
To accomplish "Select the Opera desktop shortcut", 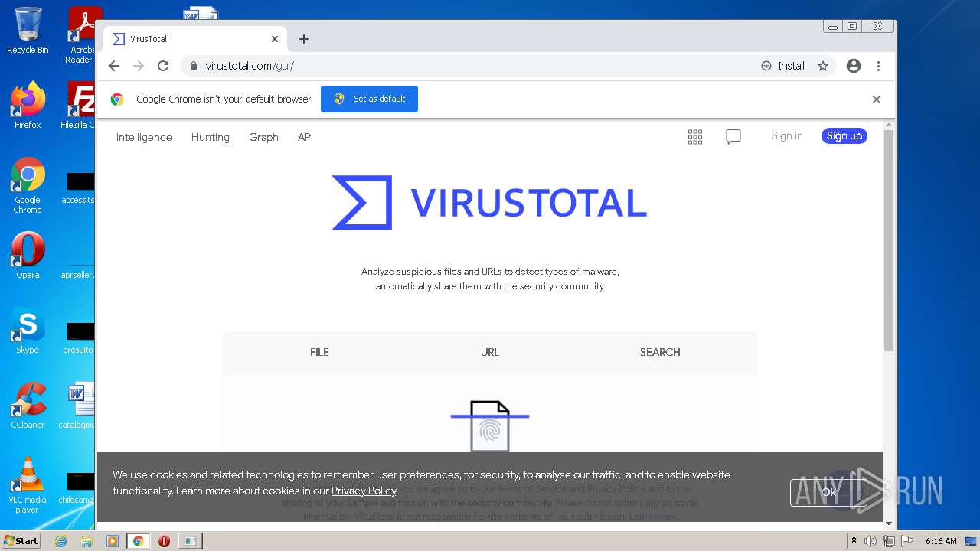I will pos(28,256).
